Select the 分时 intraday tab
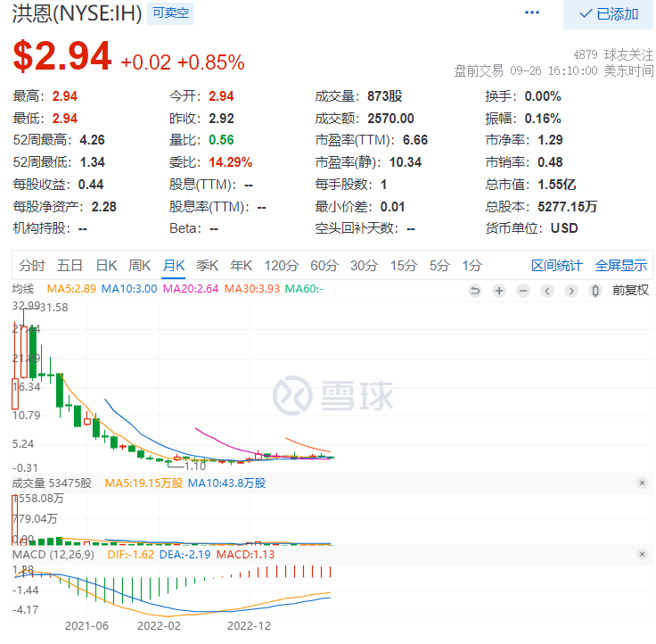Viewport: 656px width, 644px height. pos(32,266)
